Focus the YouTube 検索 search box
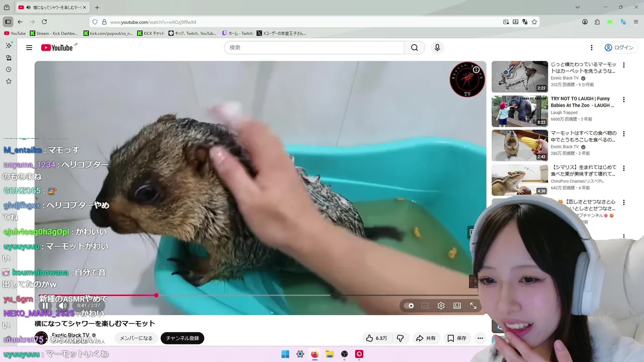This screenshot has width=644, height=362. (314, 48)
